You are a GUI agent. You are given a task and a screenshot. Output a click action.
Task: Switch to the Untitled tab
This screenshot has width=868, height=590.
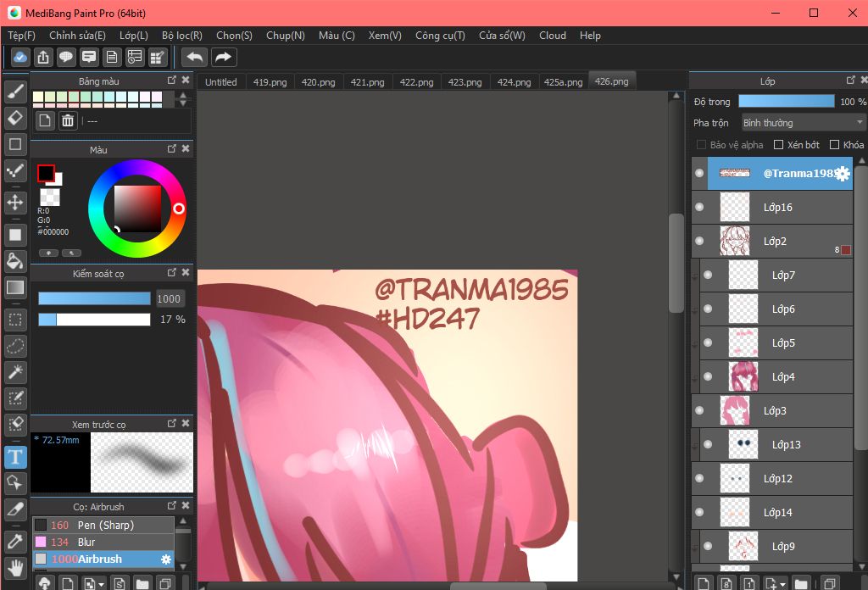pos(221,82)
